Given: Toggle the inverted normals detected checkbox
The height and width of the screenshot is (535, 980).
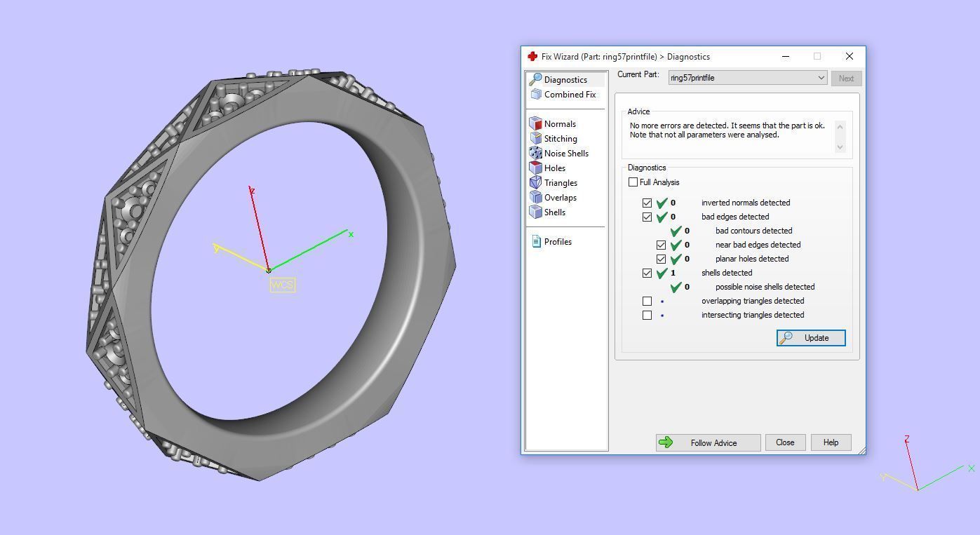Looking at the screenshot, I should coord(647,203).
